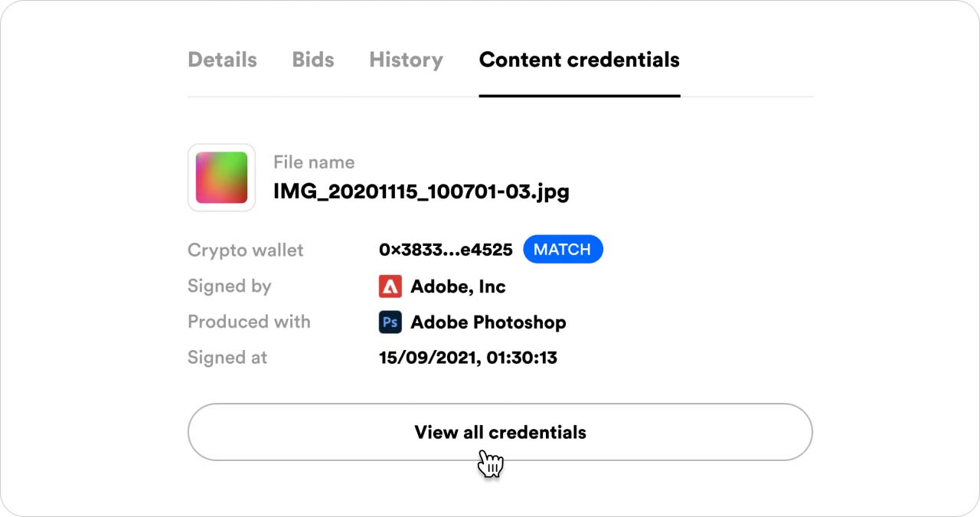Click the Signed at label
This screenshot has width=980, height=517.
pyautogui.click(x=227, y=358)
